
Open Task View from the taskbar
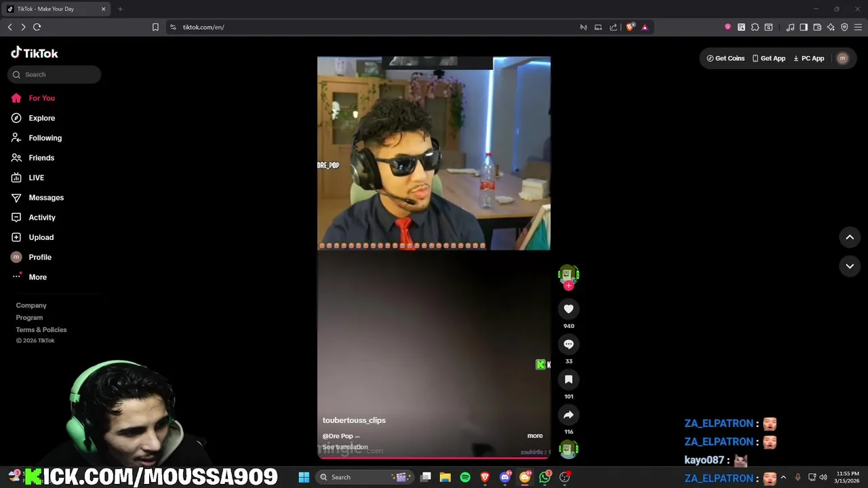click(x=425, y=477)
